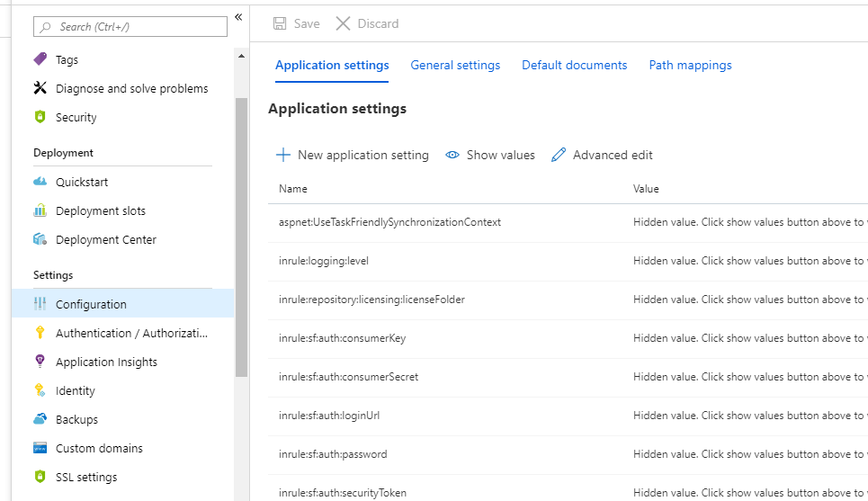
Task: Focus the Search (Ctrl+/) input field
Action: [130, 27]
